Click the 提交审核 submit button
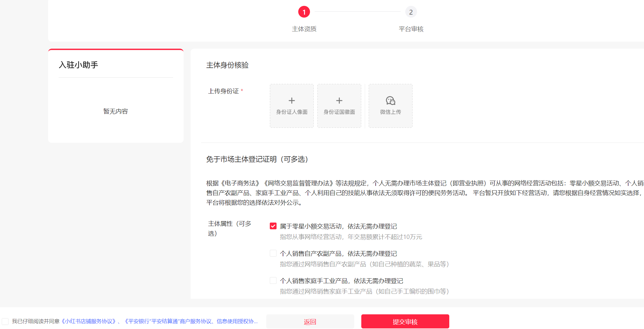 click(405, 321)
